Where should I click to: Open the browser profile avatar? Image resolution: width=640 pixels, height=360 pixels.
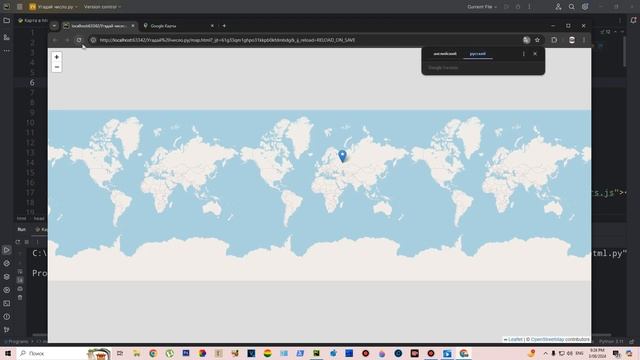(572, 40)
